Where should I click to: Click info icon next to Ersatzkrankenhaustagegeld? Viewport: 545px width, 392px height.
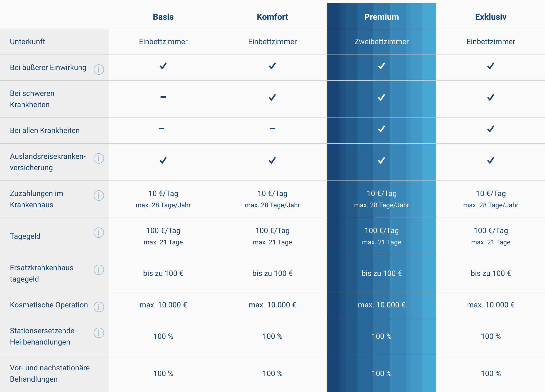click(x=99, y=270)
